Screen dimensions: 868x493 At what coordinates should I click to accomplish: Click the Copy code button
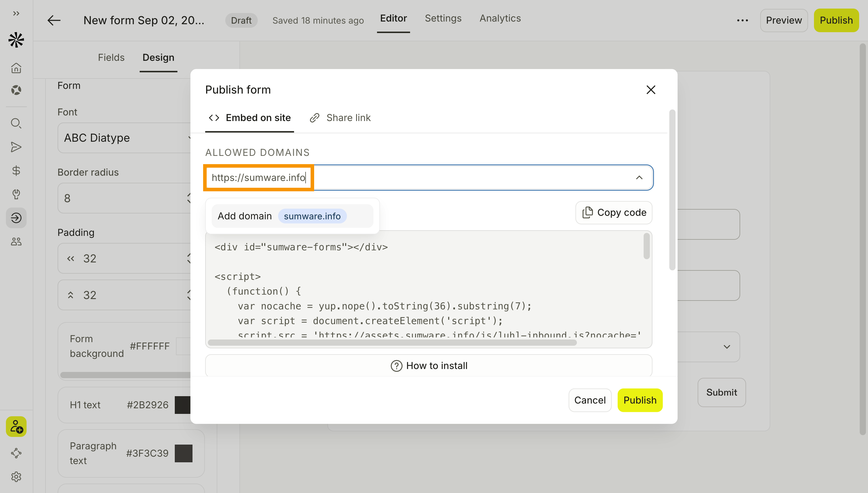[x=614, y=213]
